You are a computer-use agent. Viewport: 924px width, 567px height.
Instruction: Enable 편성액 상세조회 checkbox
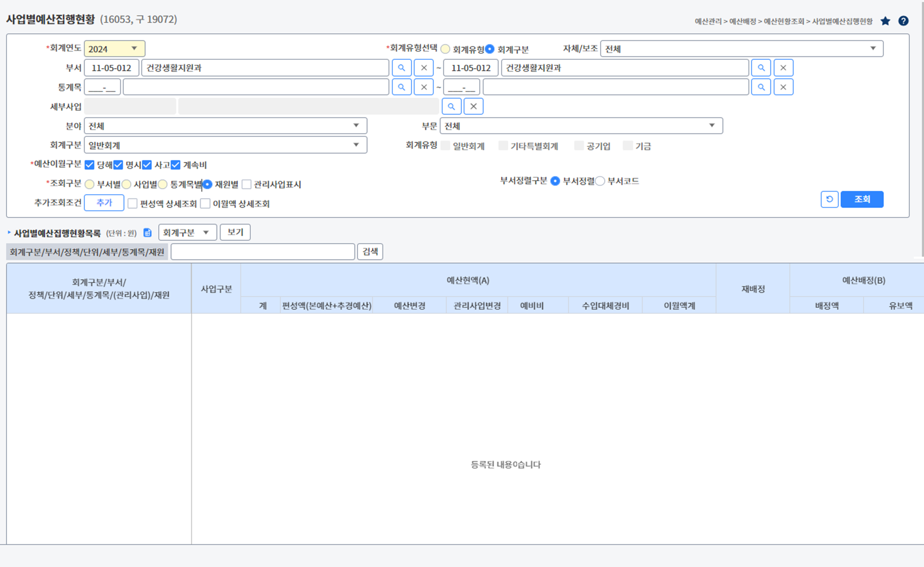[x=133, y=204]
